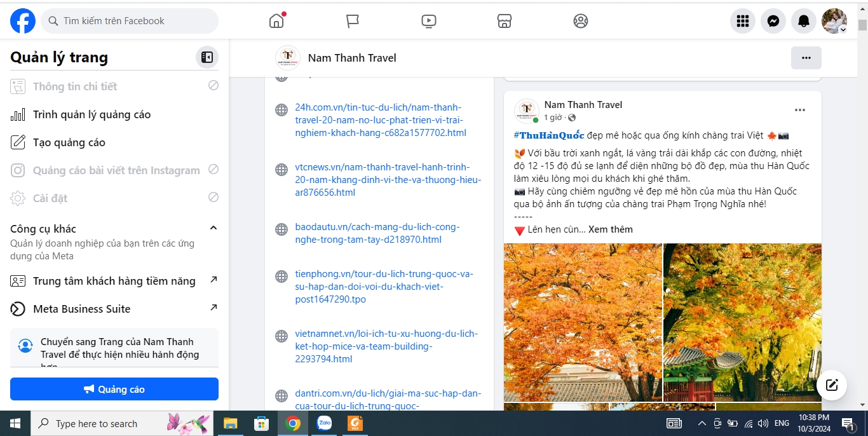868x436 pixels.
Task: Expand post text with Xem thêm
Action: tap(611, 229)
